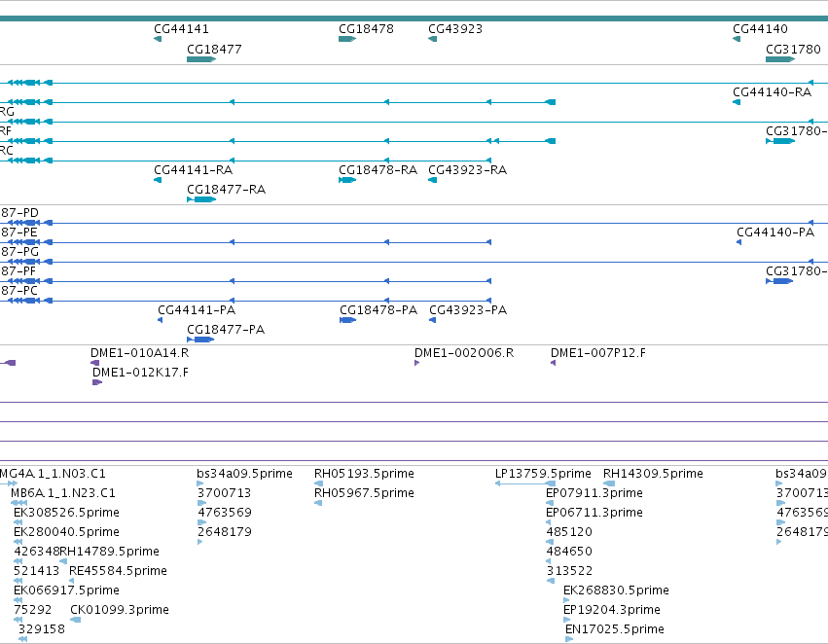Select the EP06711.3prime EST label
Screen dimensions: 828x644
click(594, 513)
